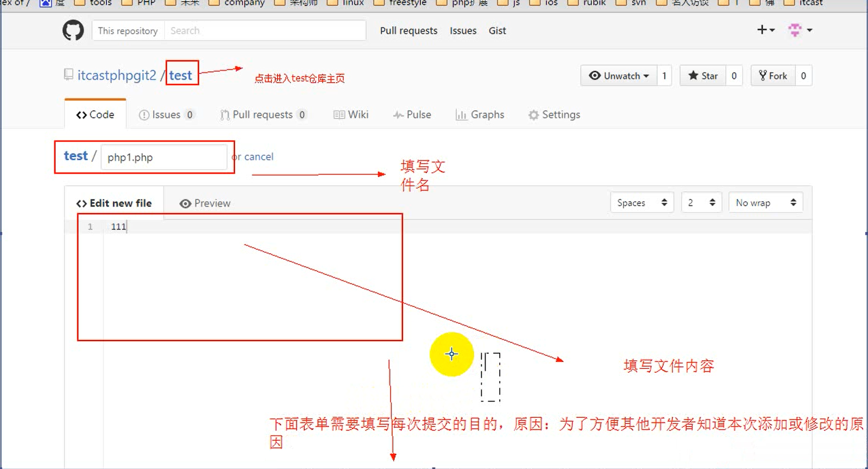The height and width of the screenshot is (469, 868).
Task: Click the test repository name link
Action: 180,75
